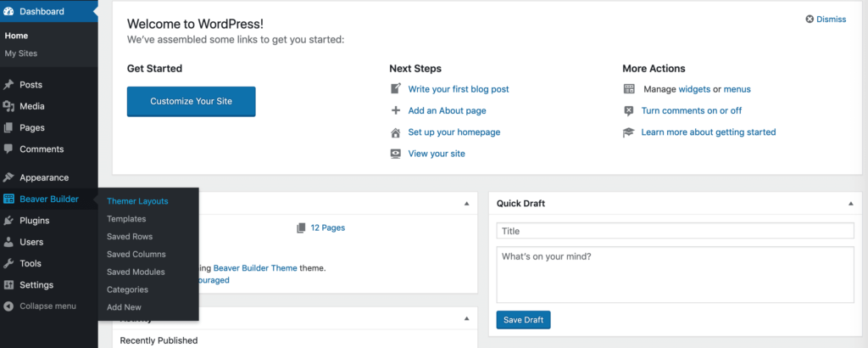Open the Settings menu label
The height and width of the screenshot is (348, 868).
click(x=36, y=285)
